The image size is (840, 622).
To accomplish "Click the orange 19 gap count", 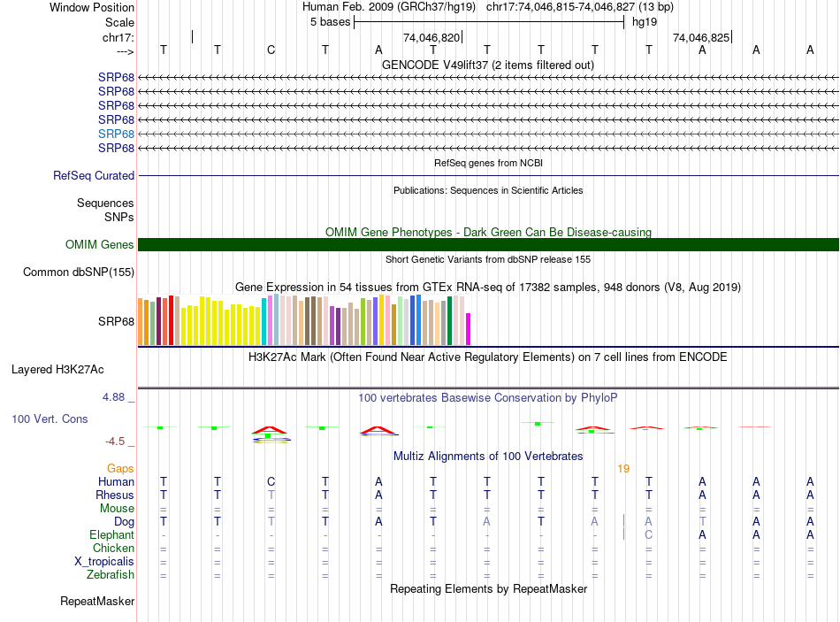I will pos(623,469).
